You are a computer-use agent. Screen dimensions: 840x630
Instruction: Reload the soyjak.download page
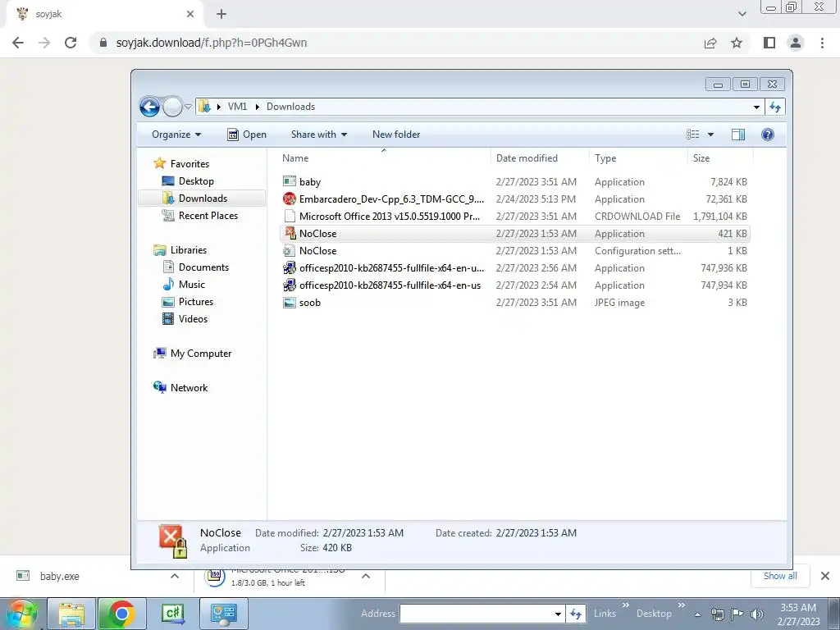[71, 43]
